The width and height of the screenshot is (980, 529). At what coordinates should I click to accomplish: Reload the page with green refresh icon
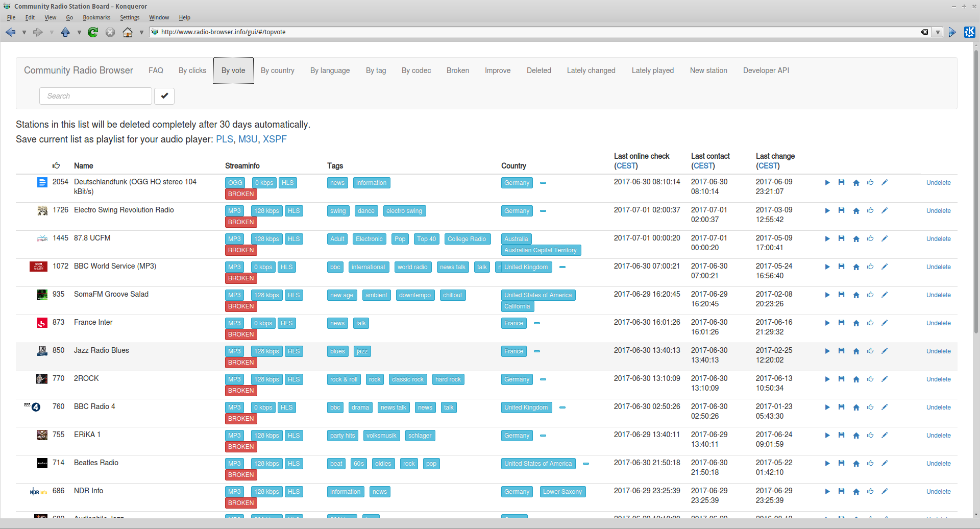point(93,32)
